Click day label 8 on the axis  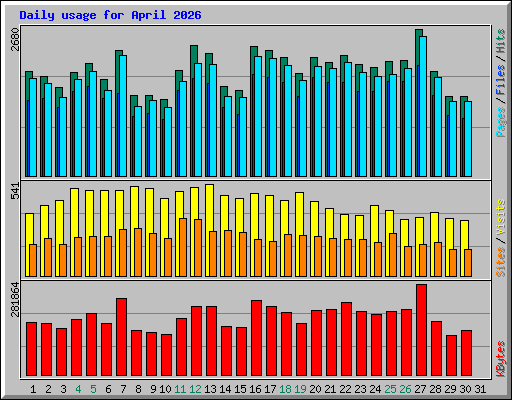click(138, 389)
